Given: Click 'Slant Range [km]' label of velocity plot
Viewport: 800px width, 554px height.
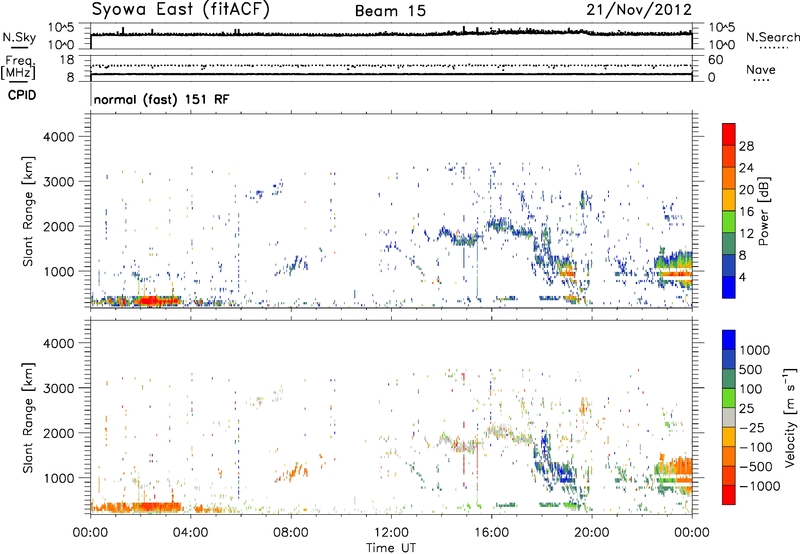Looking at the screenshot, I should pyautogui.click(x=28, y=417).
